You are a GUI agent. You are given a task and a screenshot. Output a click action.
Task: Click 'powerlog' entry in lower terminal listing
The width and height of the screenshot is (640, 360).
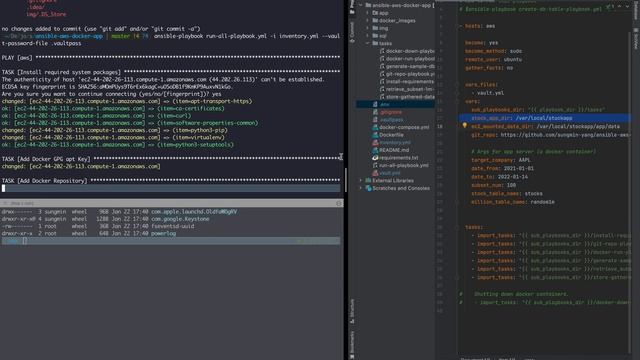click(163, 233)
